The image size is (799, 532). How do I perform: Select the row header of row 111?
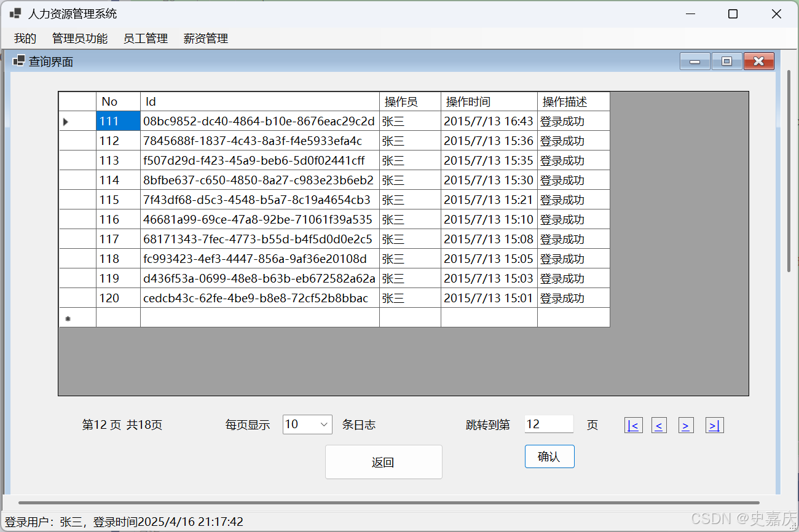pos(77,121)
